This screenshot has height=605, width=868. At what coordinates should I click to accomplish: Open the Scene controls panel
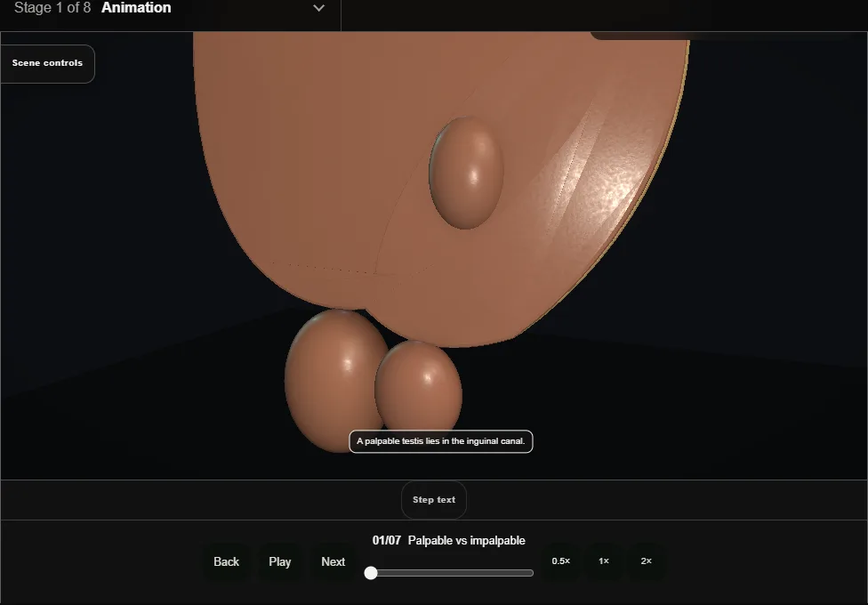pyautogui.click(x=48, y=63)
